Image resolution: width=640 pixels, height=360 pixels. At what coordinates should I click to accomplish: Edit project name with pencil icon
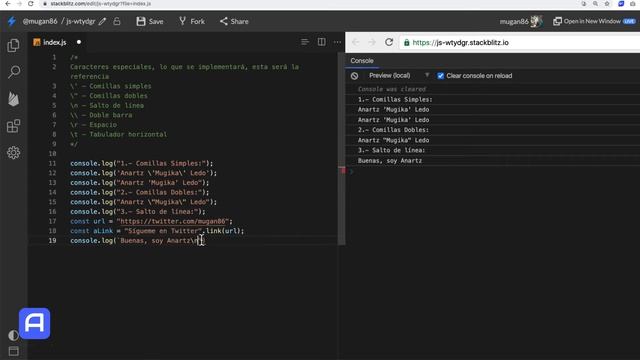point(102,21)
